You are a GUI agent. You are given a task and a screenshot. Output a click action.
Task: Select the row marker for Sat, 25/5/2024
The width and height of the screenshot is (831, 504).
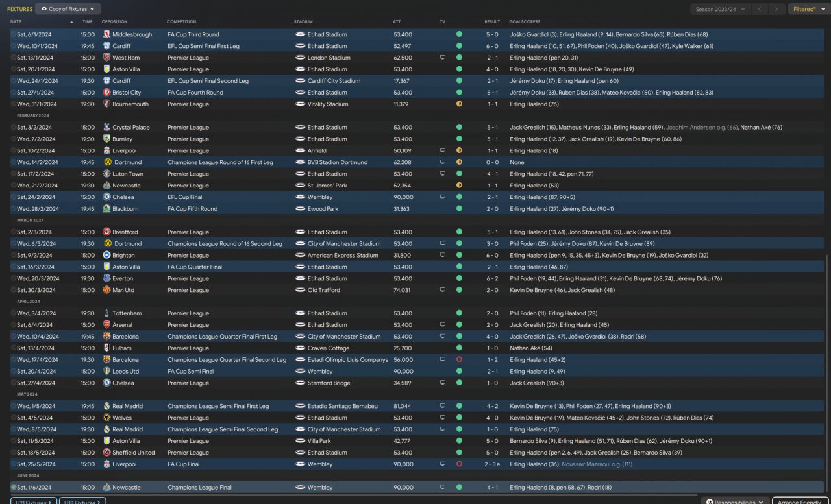pyautogui.click(x=14, y=464)
